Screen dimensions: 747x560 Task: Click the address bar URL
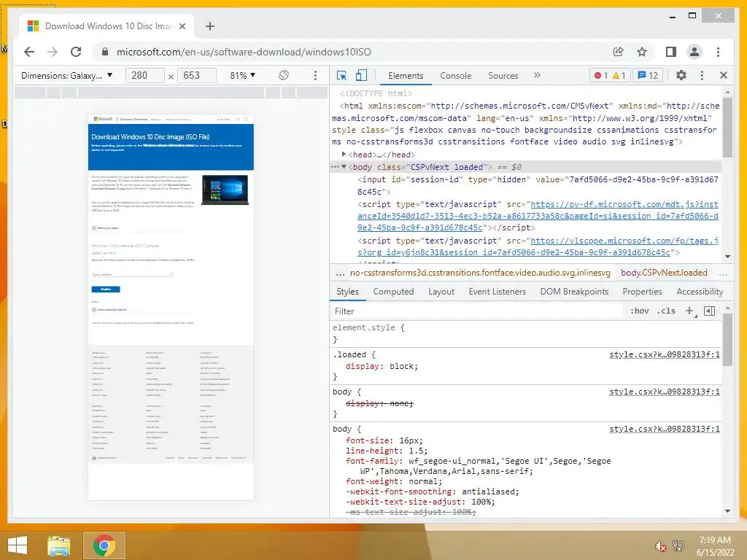(x=244, y=52)
